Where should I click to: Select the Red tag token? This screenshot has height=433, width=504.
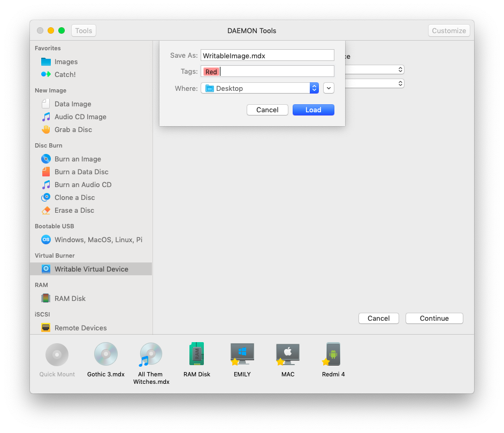(211, 72)
